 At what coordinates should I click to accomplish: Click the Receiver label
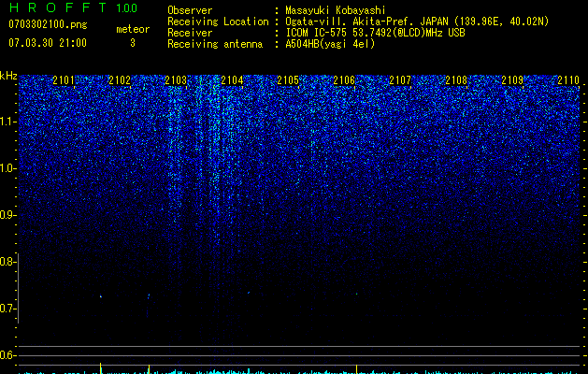pyautogui.click(x=190, y=33)
